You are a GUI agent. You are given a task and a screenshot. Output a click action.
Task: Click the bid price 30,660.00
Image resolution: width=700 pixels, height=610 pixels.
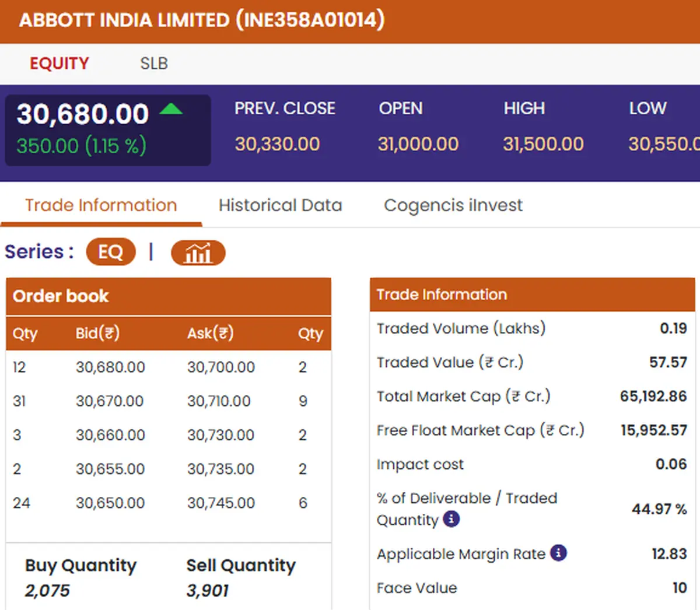(110, 435)
